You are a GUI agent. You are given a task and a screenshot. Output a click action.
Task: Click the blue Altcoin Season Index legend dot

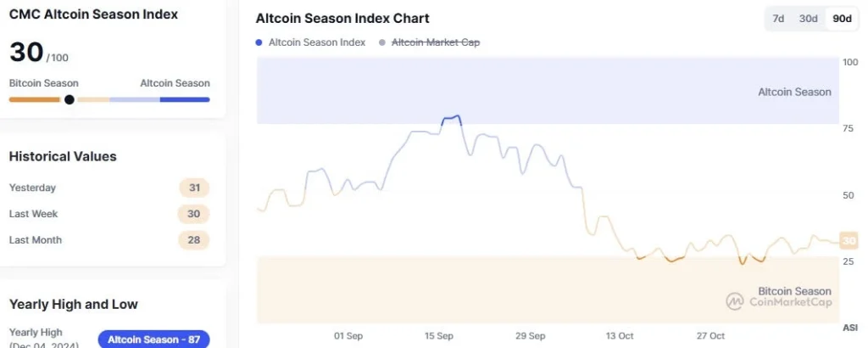pos(259,42)
